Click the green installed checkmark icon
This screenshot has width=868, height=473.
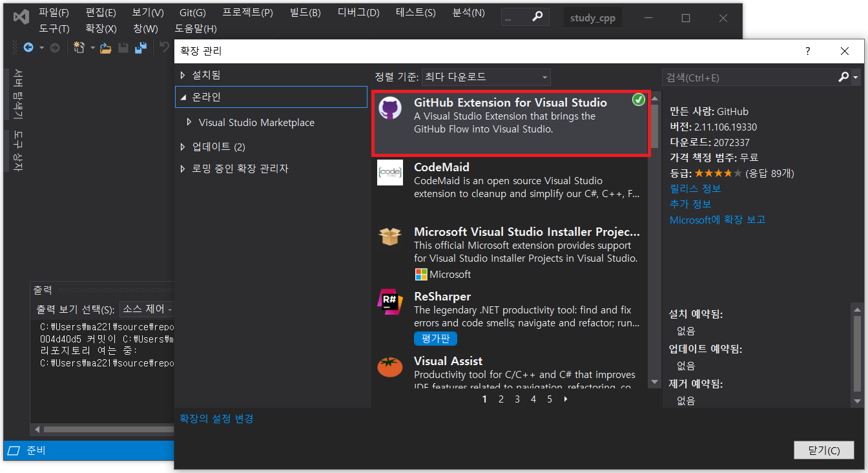pyautogui.click(x=638, y=100)
